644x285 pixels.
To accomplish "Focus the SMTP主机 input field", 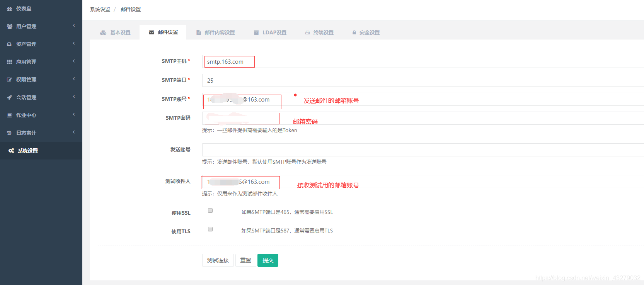I will coord(423,61).
